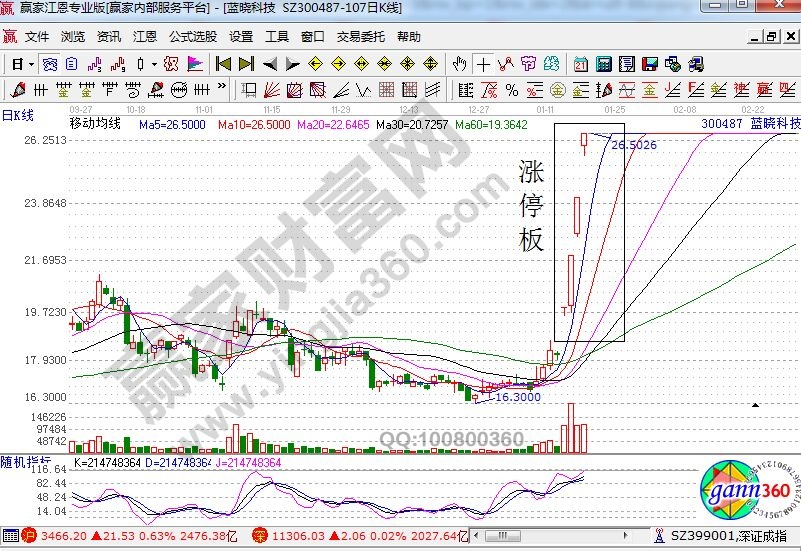Toggle the 移动均线 indicator label

(x=95, y=124)
